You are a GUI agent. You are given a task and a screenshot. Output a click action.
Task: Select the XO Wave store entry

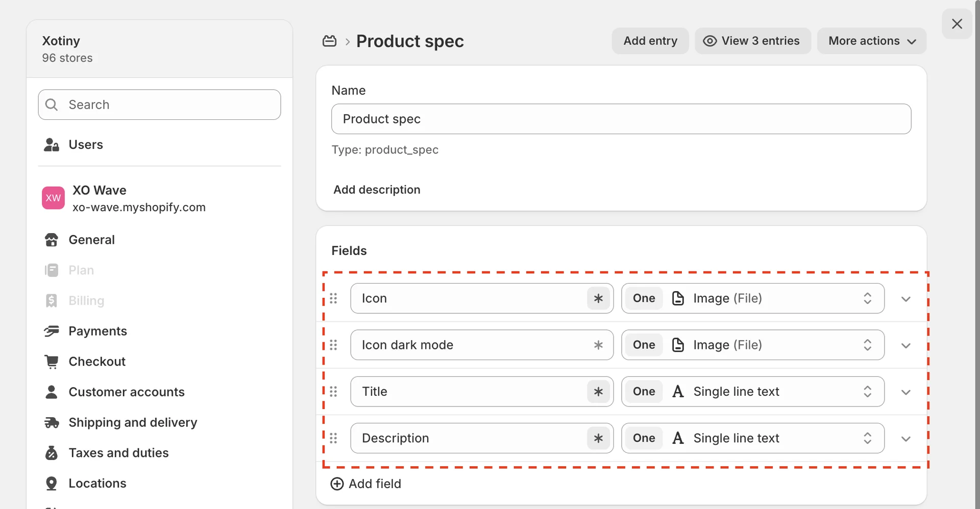[x=159, y=198]
